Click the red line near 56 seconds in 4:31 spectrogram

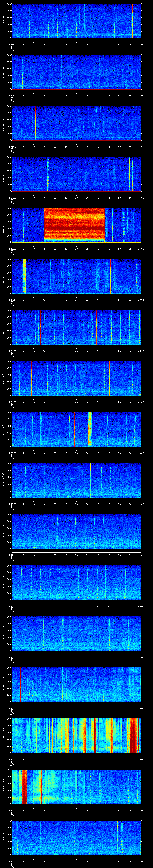click(x=133, y=21)
